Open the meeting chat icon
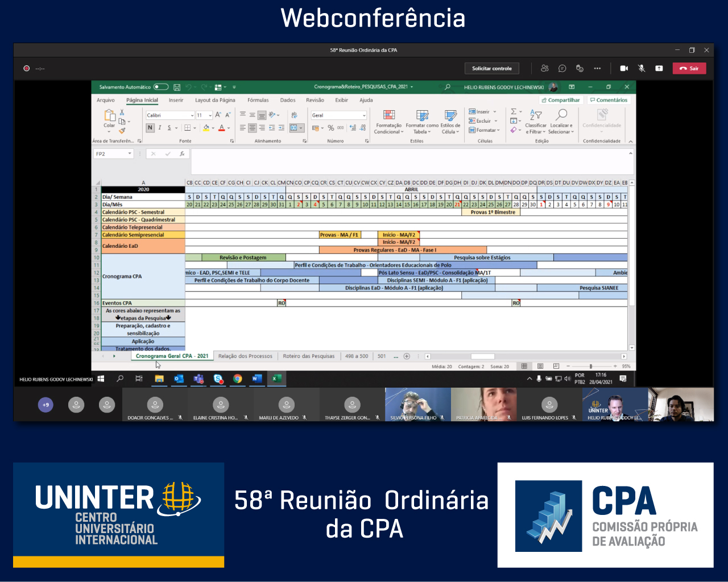 (562, 68)
